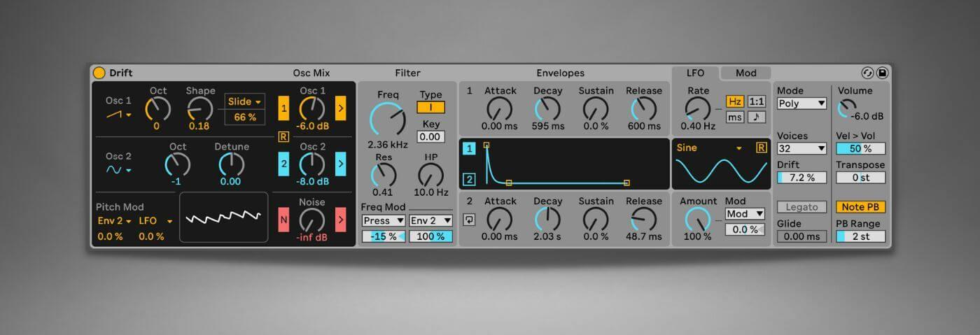Viewport: 980px width, 335px height.
Task: Click the Hot-Swap presets icon
Action: (868, 73)
